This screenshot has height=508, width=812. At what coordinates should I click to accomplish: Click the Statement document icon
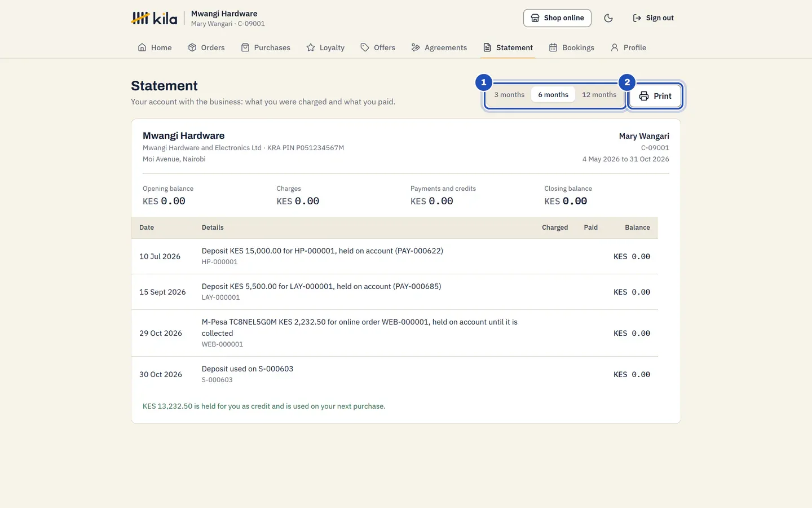487,47
